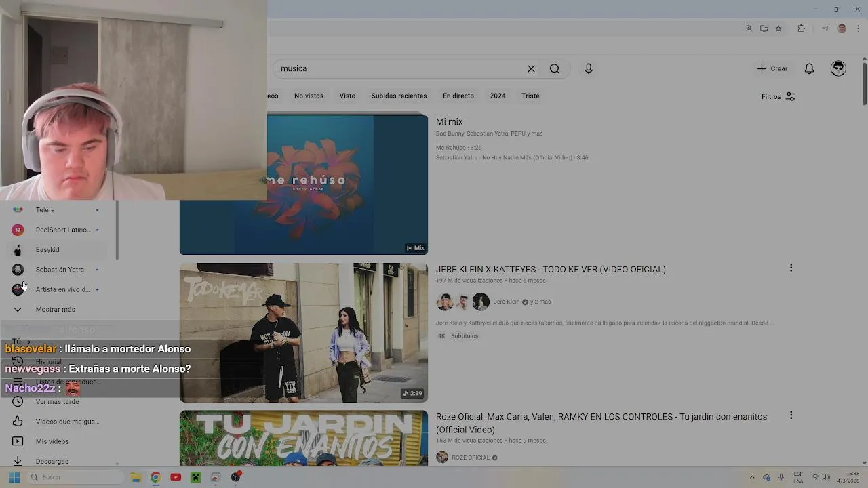Image resolution: width=868 pixels, height=488 pixels.
Task: Click Me Rehúso track in Mi mix
Action: pos(458,147)
